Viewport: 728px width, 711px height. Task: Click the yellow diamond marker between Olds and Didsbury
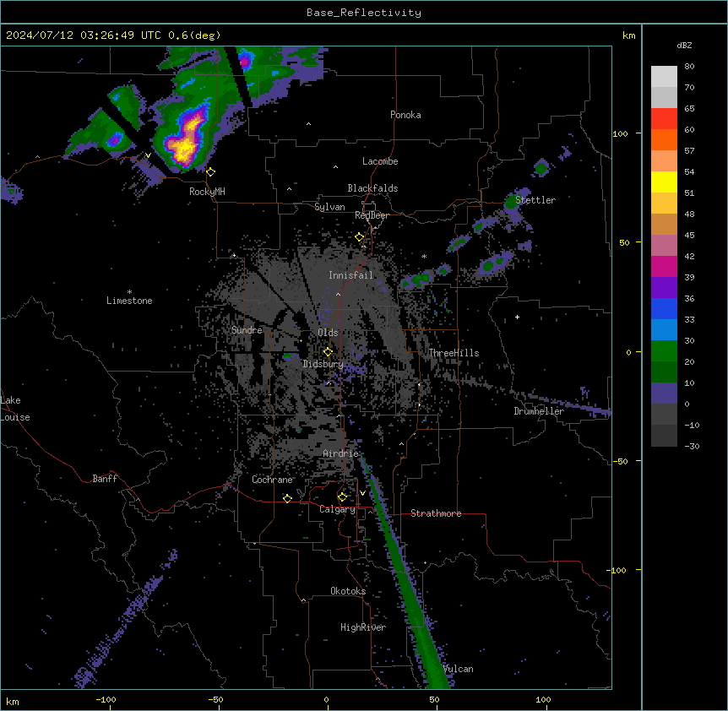point(329,352)
